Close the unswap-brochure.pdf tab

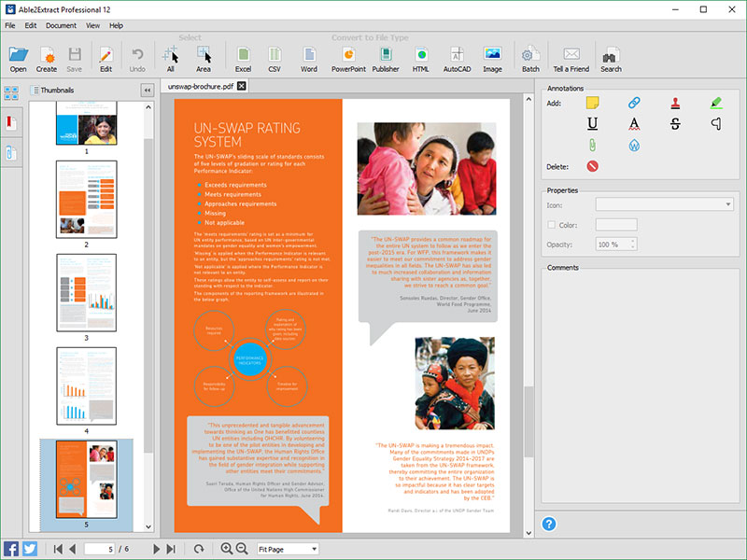242,86
